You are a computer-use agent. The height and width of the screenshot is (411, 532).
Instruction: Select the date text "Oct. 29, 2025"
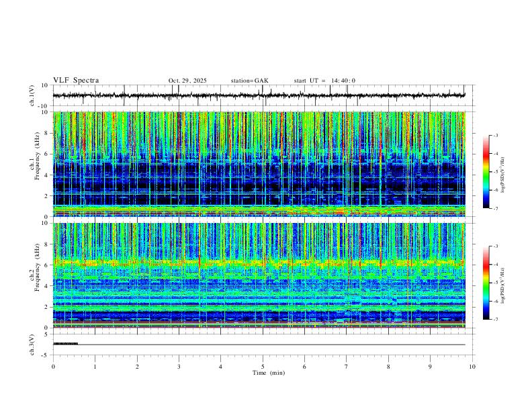tap(187, 81)
